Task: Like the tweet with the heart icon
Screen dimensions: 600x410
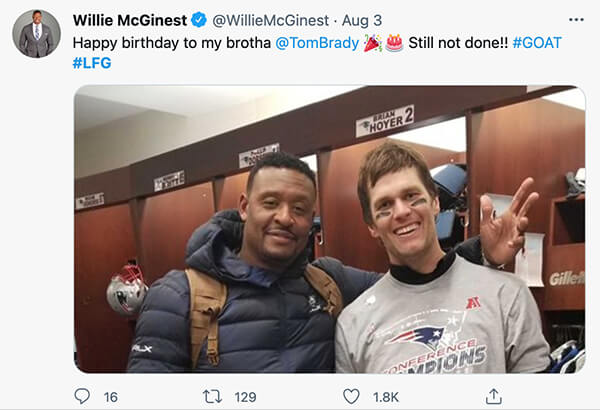Action: (351, 396)
